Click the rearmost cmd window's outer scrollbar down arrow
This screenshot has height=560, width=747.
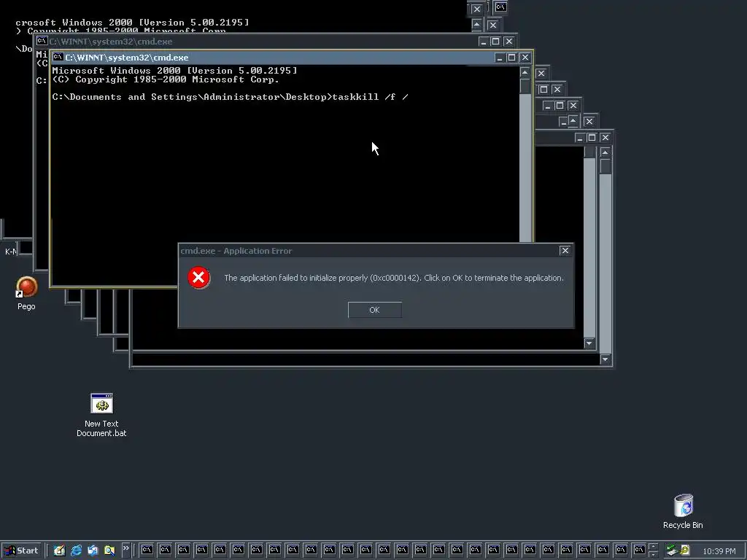(605, 359)
